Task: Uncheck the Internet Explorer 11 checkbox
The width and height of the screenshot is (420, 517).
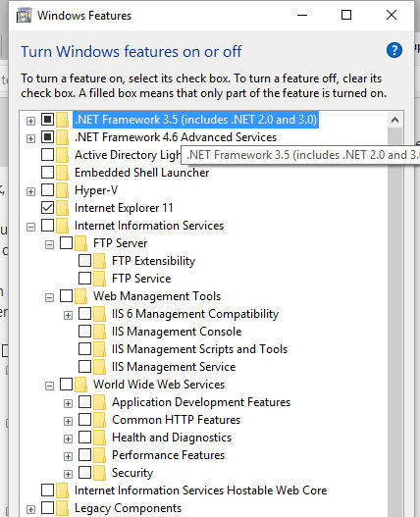Action: pyautogui.click(x=47, y=207)
